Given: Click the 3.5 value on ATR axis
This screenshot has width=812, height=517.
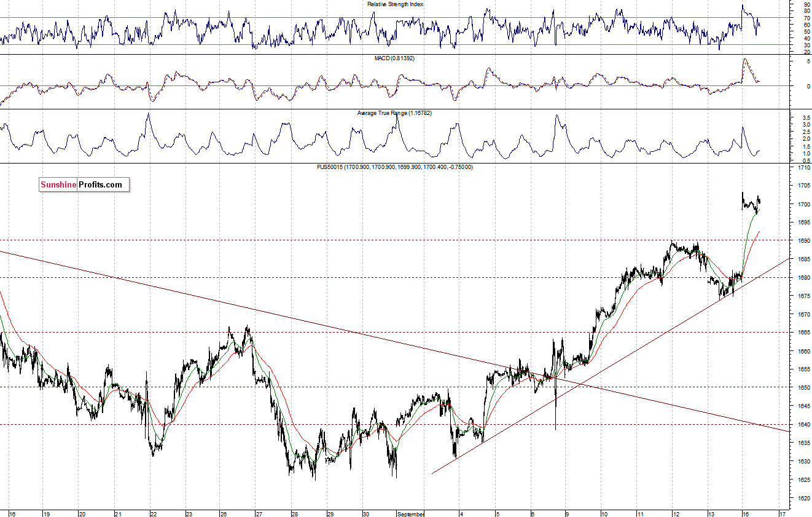Looking at the screenshot, I should (805, 117).
